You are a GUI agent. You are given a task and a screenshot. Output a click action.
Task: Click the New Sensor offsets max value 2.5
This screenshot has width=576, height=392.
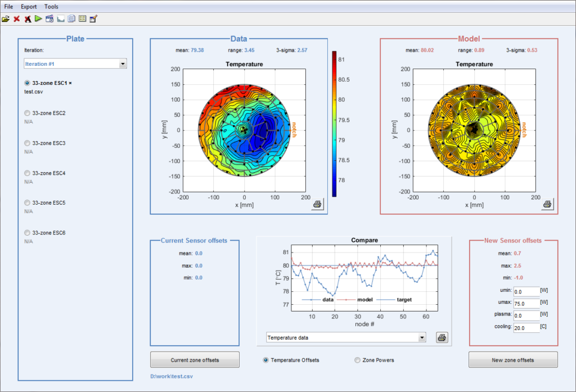pyautogui.click(x=517, y=265)
